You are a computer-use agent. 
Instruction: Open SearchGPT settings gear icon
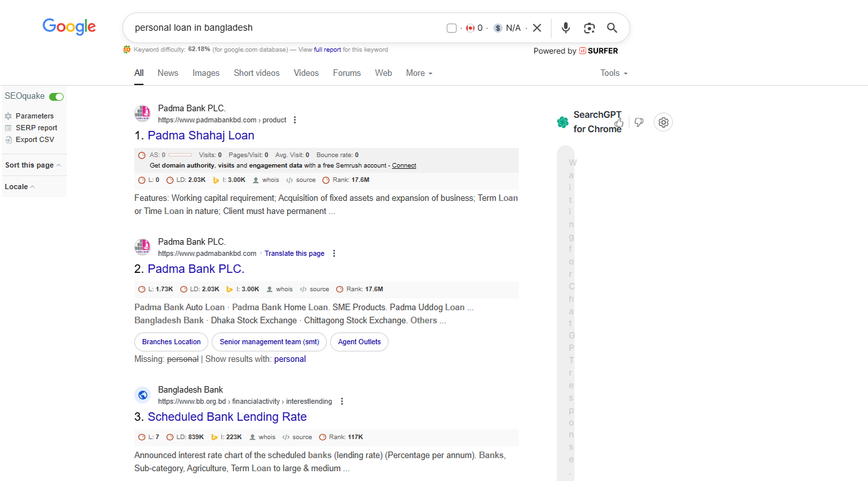tap(663, 122)
